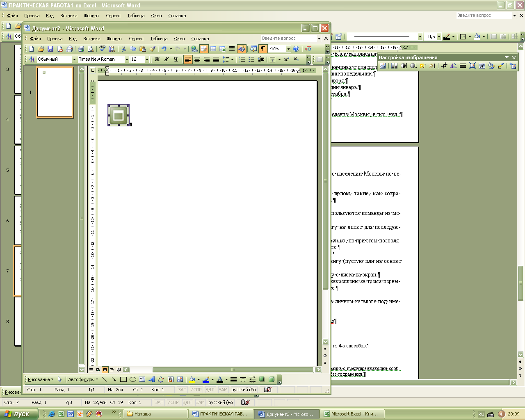
Task: Switch to Microsoft Excel taskbar button
Action: click(x=352, y=414)
